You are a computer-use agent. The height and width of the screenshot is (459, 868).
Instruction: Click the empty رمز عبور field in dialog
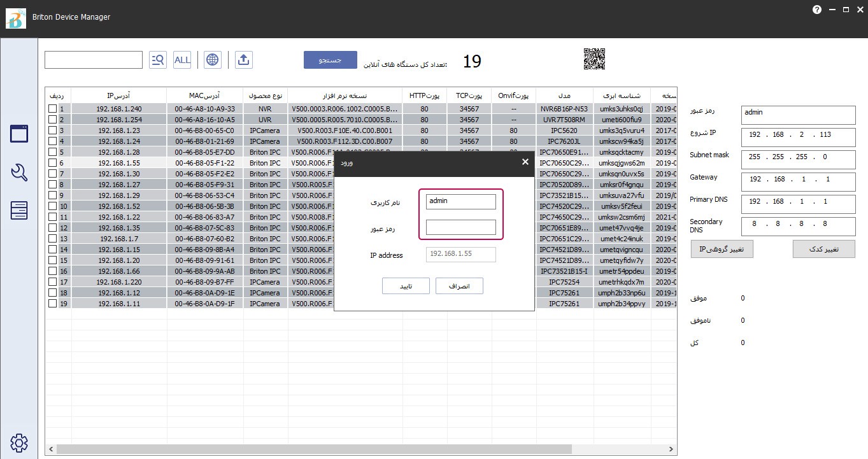coord(460,227)
